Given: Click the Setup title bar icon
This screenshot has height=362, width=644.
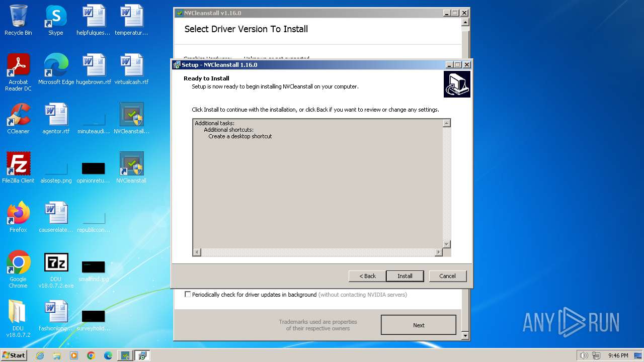Looking at the screenshot, I should [x=177, y=65].
